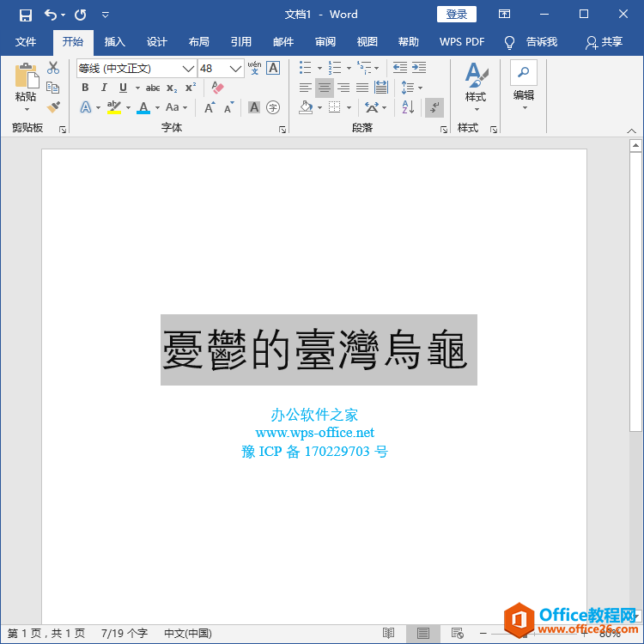Click the 登录 sign-in button
The height and width of the screenshot is (644, 644).
click(x=456, y=15)
